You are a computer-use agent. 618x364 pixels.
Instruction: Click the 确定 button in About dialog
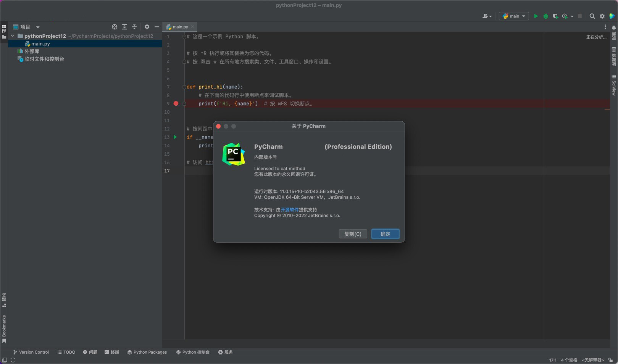(385, 234)
